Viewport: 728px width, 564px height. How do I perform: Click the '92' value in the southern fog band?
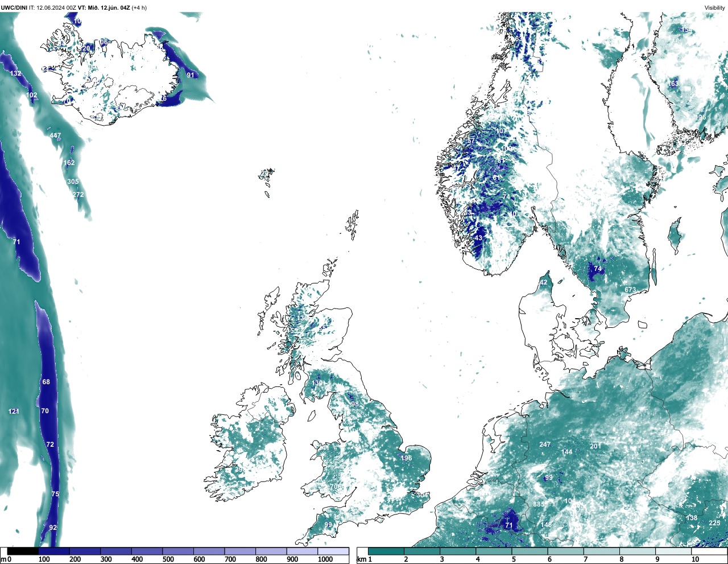coord(53,528)
